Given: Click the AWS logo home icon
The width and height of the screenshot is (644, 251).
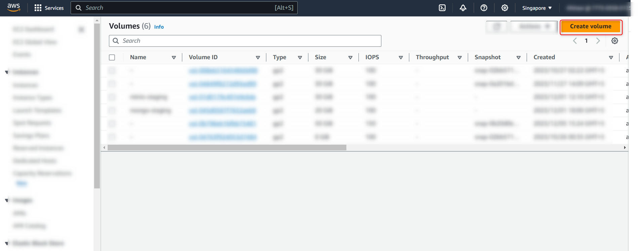Looking at the screenshot, I should [x=14, y=7].
